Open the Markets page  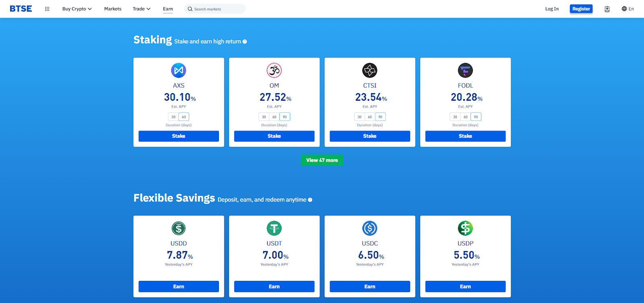(113, 9)
